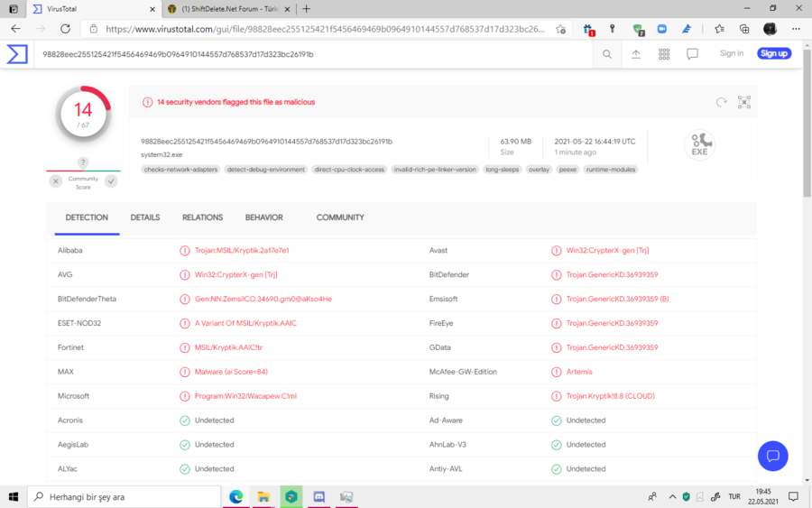Switch to the DETAILS tab

click(145, 217)
